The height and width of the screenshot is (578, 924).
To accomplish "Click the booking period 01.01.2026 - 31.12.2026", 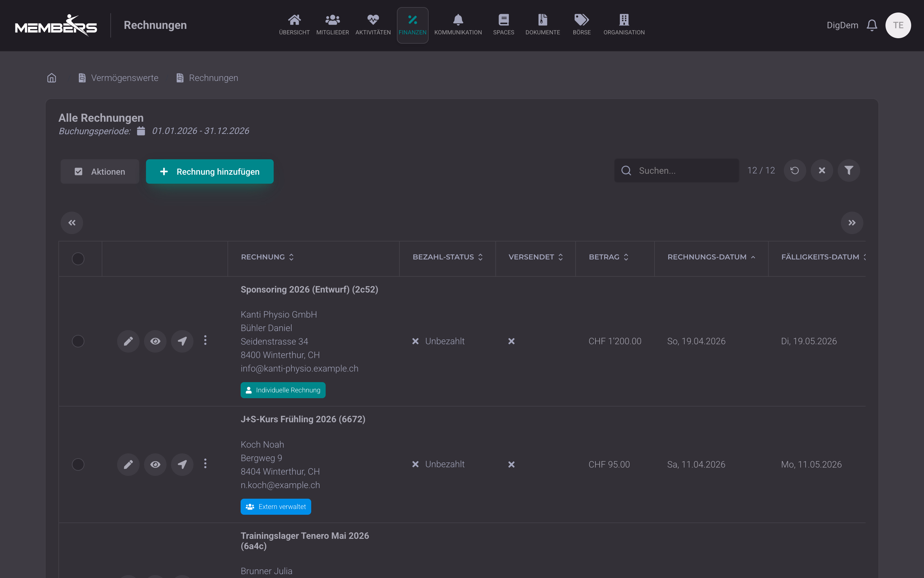I will click(201, 131).
